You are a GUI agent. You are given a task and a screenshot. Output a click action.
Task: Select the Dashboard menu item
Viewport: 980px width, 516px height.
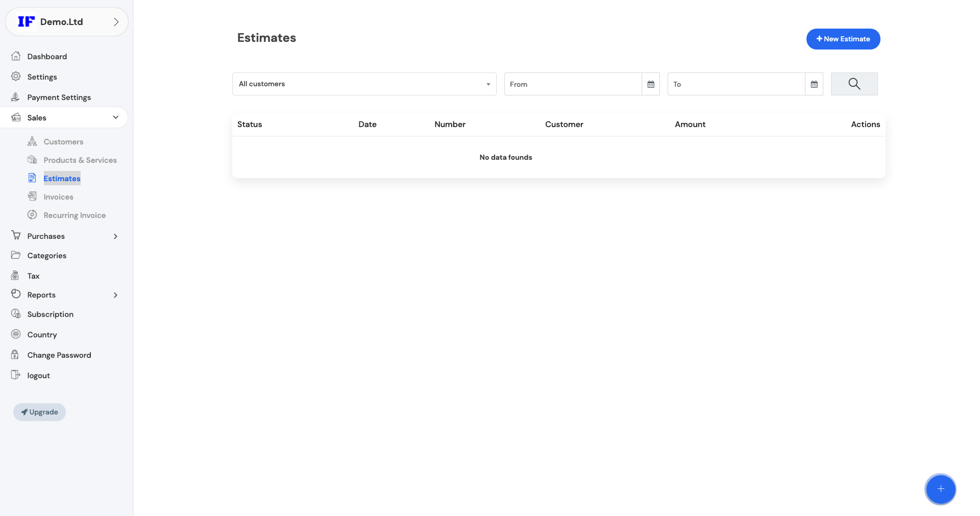tap(46, 56)
